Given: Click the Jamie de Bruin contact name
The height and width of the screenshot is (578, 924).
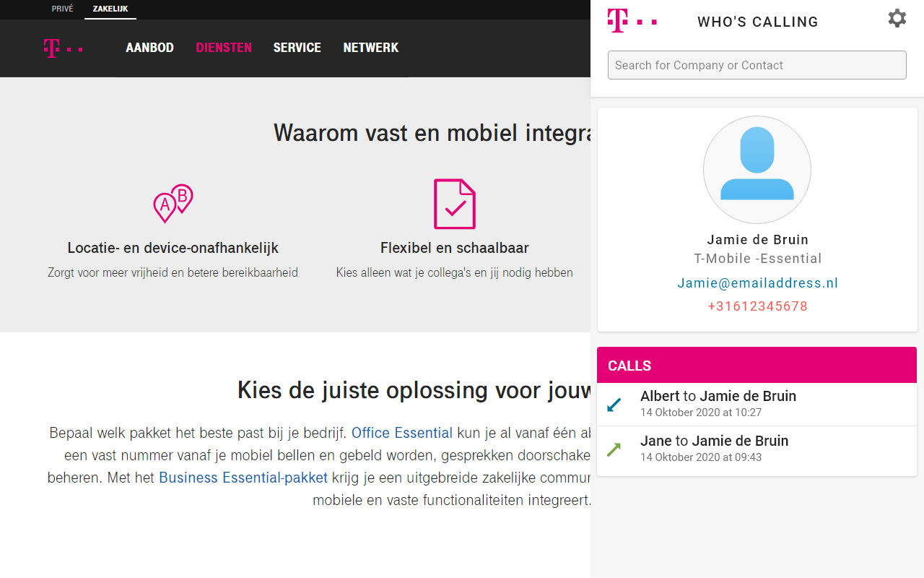Looking at the screenshot, I should pyautogui.click(x=758, y=240).
